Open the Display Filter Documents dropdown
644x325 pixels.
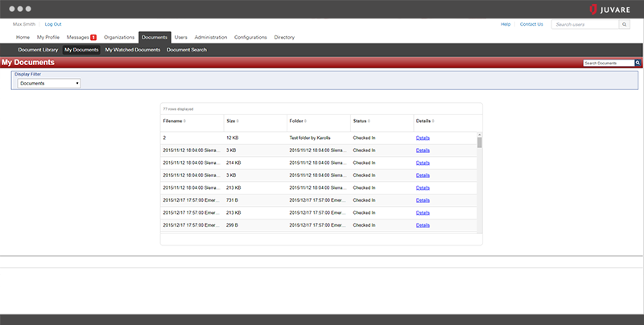(x=49, y=84)
